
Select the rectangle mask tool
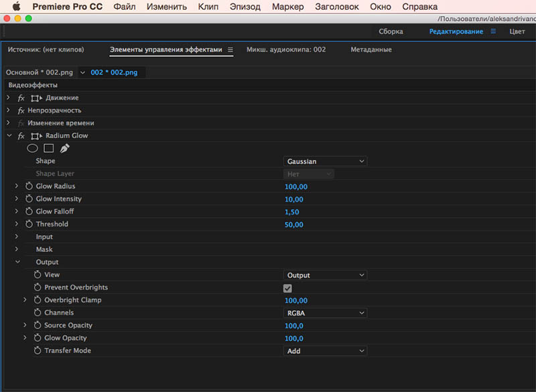[48, 148]
